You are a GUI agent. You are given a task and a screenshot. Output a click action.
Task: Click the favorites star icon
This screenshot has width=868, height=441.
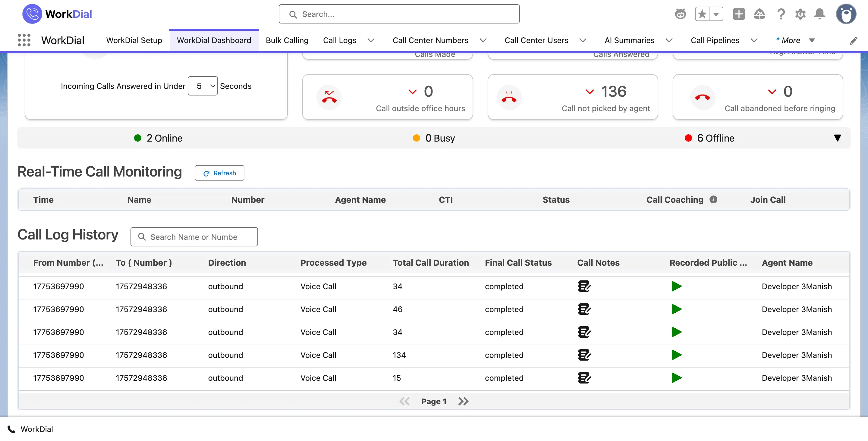pyautogui.click(x=702, y=14)
